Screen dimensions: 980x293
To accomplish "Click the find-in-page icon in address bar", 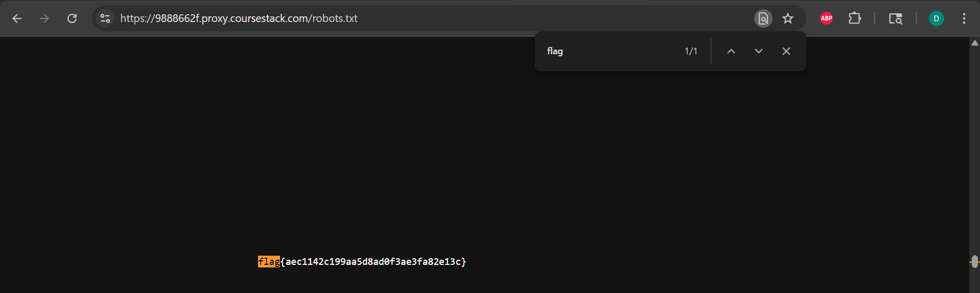I will coord(763,18).
